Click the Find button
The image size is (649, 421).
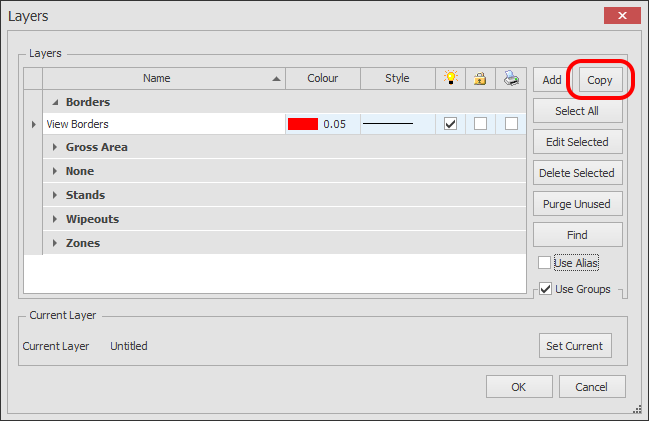coord(577,235)
